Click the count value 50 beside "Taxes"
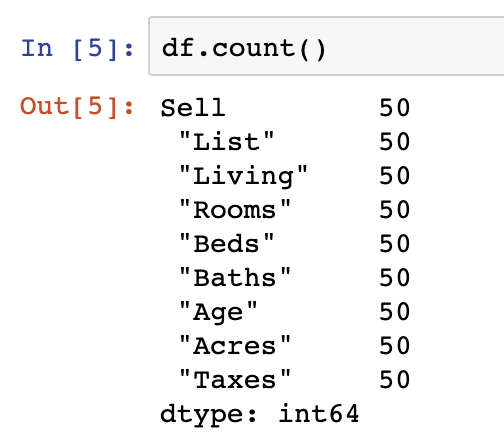The width and height of the screenshot is (504, 448). point(395,379)
